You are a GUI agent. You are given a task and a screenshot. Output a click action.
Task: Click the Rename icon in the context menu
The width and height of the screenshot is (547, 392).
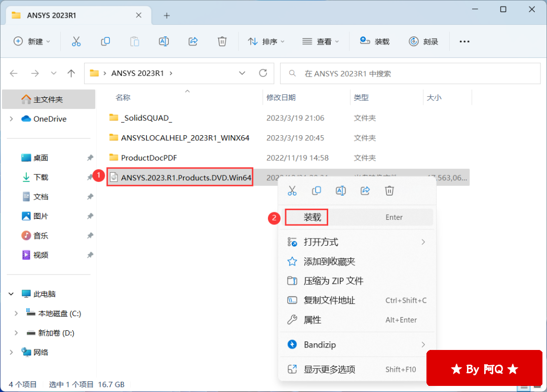341,190
